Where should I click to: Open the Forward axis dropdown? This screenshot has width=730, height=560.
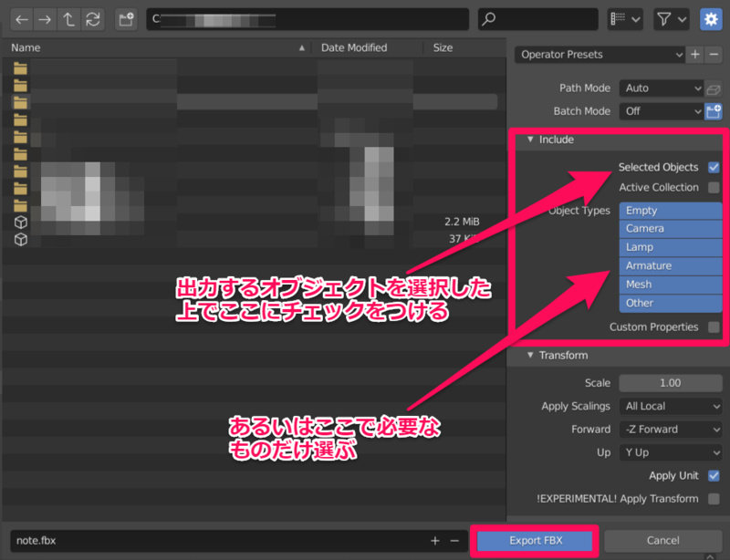pos(671,430)
